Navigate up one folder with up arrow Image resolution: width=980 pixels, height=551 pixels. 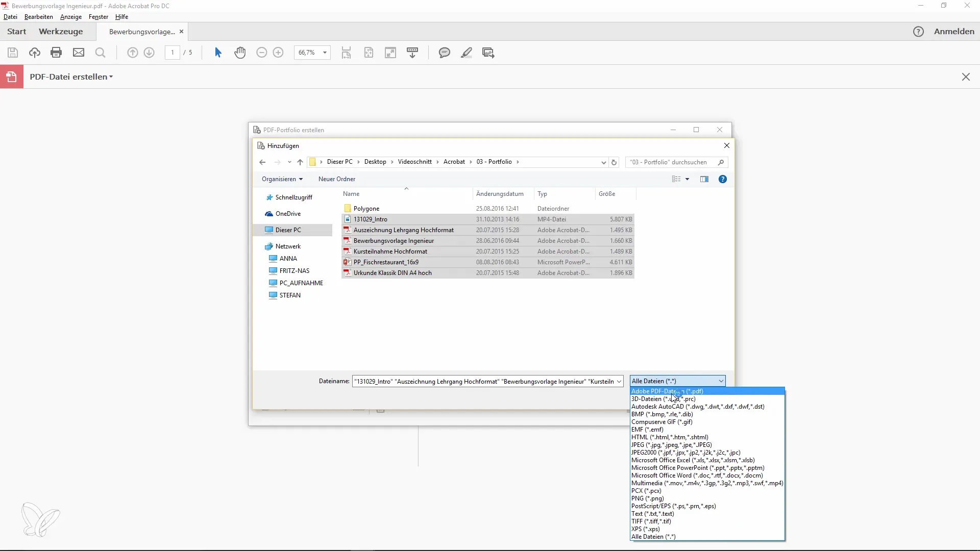coord(300,162)
